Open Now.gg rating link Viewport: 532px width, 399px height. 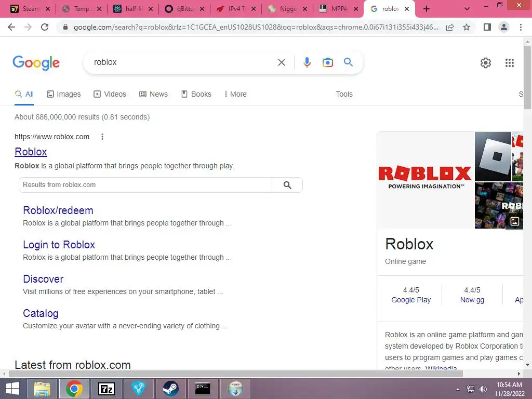point(472,300)
